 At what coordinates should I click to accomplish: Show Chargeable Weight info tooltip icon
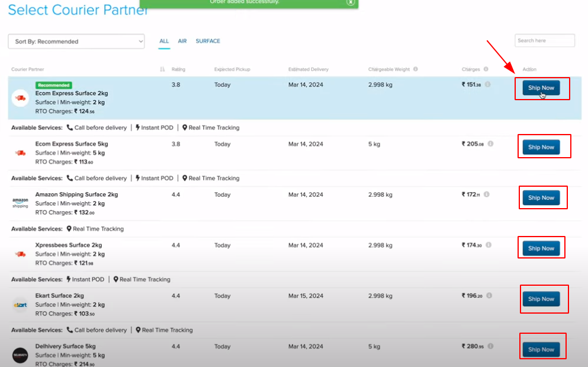pos(416,69)
